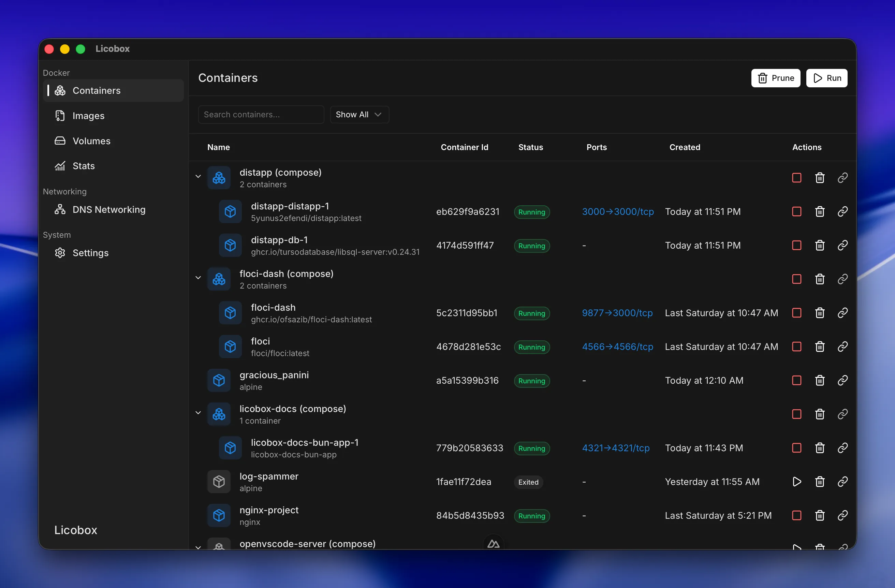Stop the gracious_panini container
Image resolution: width=895 pixels, height=588 pixels.
(796, 381)
